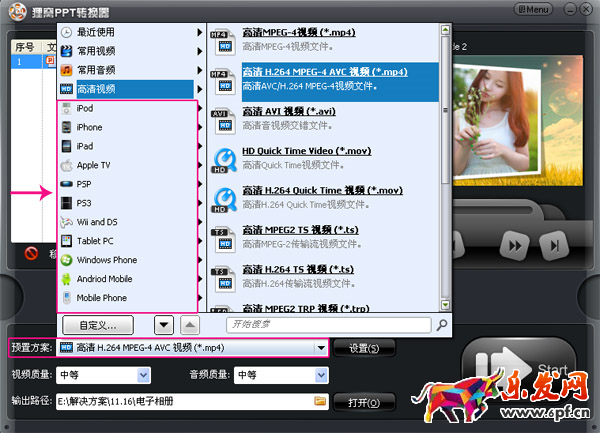This screenshot has width=600, height=433.
Task: Click the search magnifier icon
Action: 441,325
